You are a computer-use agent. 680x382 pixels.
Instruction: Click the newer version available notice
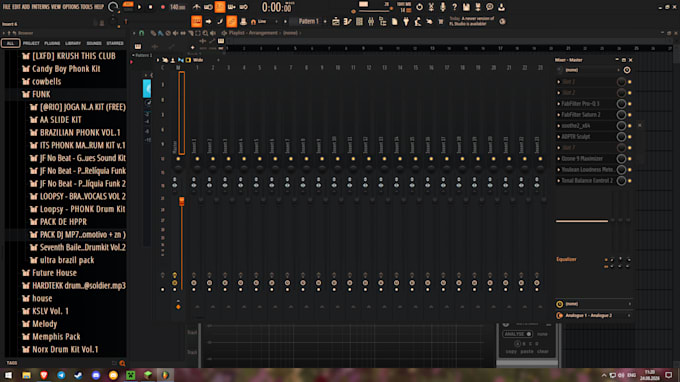[471, 21]
